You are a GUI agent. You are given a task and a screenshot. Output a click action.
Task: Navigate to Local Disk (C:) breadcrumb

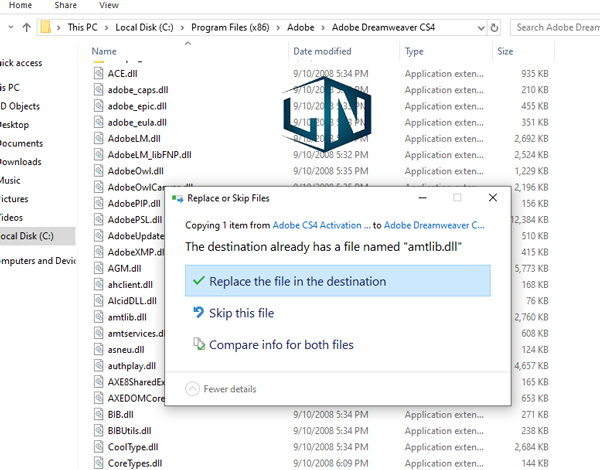coord(144,28)
